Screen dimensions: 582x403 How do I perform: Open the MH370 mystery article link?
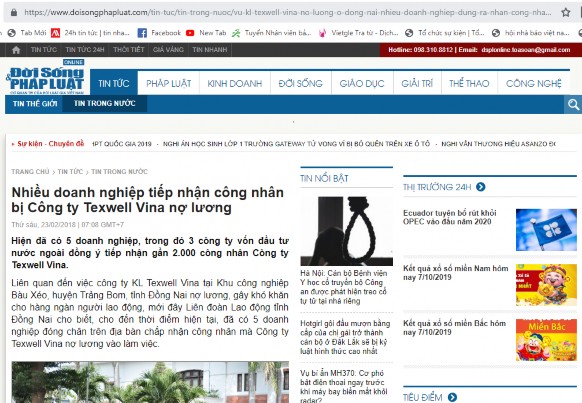coord(344,386)
